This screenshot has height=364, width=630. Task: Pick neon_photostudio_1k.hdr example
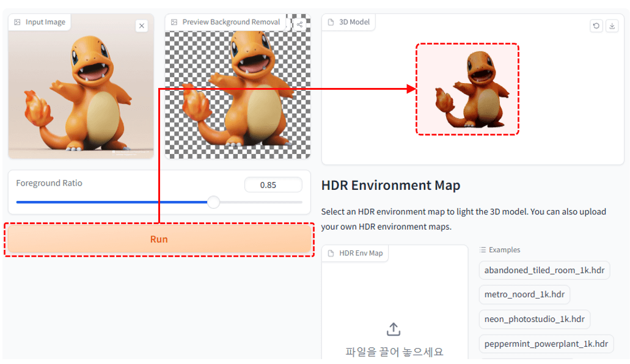point(535,319)
